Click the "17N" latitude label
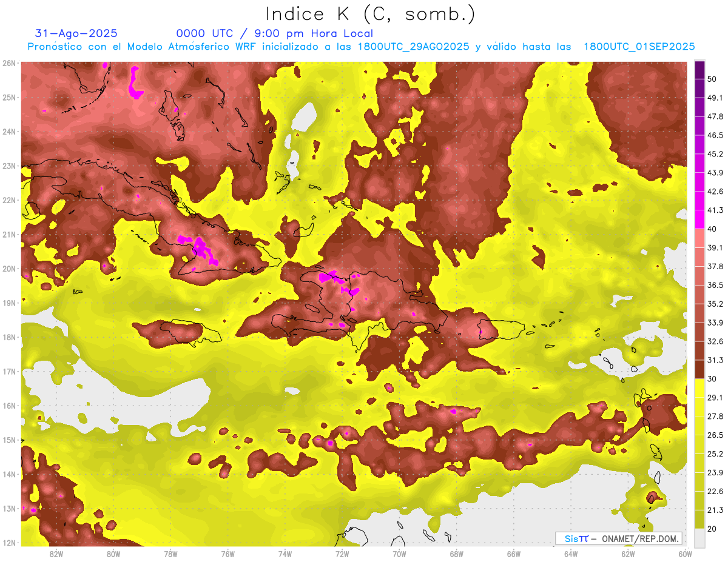Image resolution: width=728 pixels, height=562 pixels. [9, 371]
